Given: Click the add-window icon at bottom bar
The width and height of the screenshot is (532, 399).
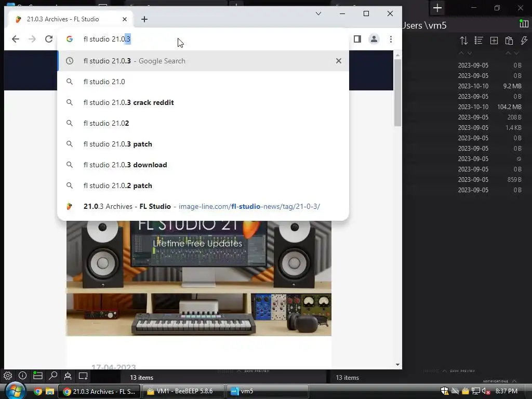Looking at the screenshot, I should 83,376.
